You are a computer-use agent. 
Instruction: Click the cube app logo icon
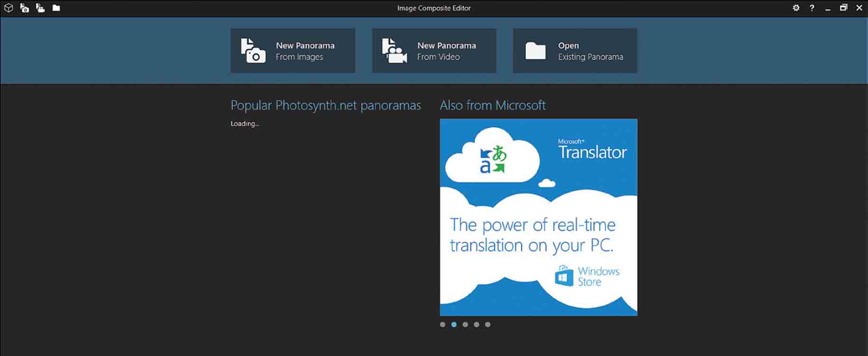(9, 8)
